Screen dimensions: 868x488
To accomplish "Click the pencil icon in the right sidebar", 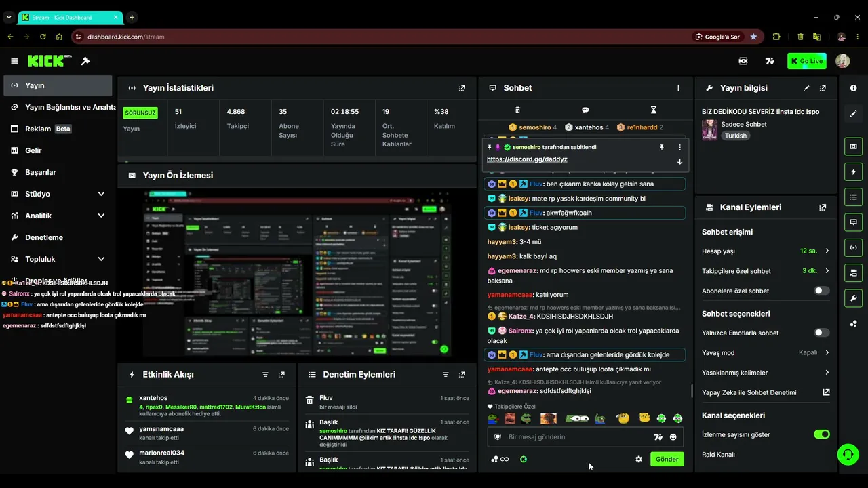I will (x=853, y=113).
